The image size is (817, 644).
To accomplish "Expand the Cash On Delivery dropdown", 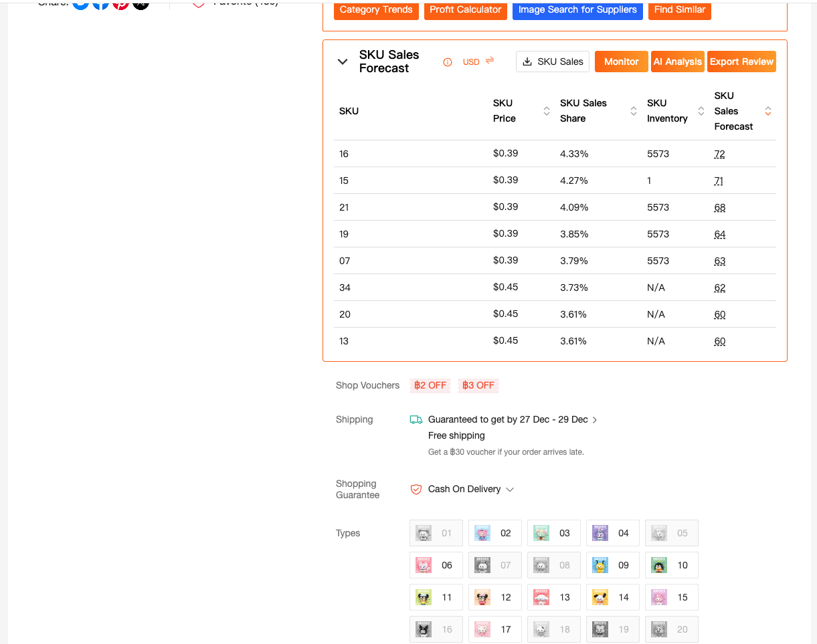I will pyautogui.click(x=510, y=490).
